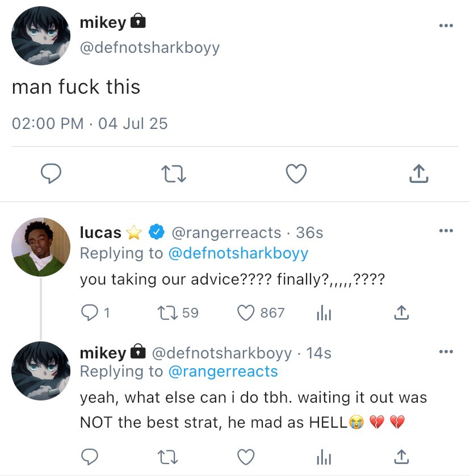
Task: Like lucas's reply with 867 likes
Action: pos(245,312)
